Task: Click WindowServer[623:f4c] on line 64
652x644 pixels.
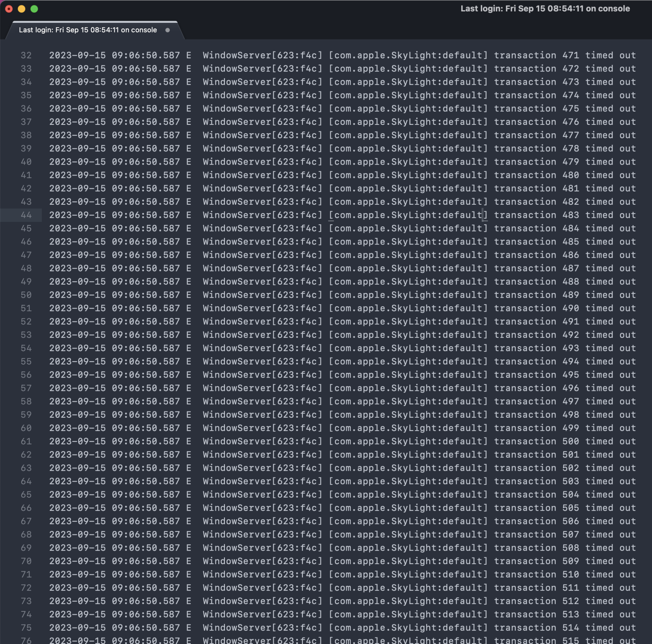Action: 262,481
